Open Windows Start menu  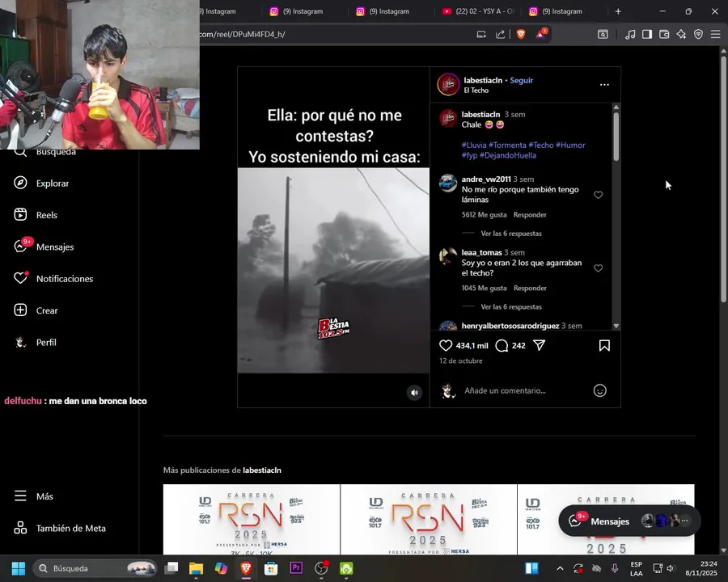click(19, 568)
